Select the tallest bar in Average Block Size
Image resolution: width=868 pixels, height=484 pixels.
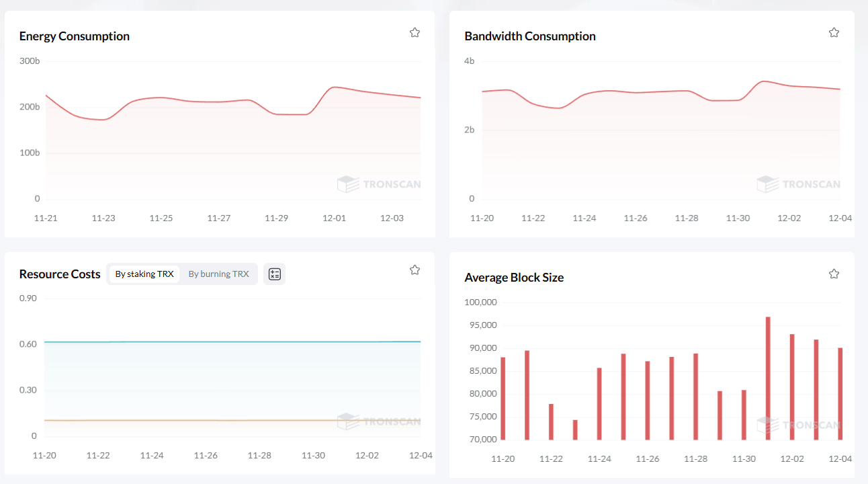(x=768, y=378)
